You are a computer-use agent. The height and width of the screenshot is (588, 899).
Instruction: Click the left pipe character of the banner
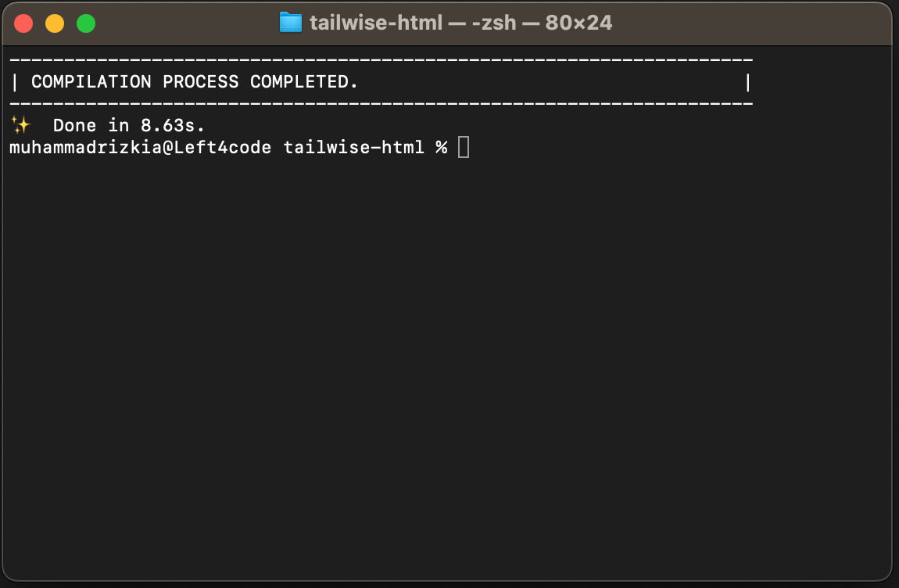pos(15,82)
